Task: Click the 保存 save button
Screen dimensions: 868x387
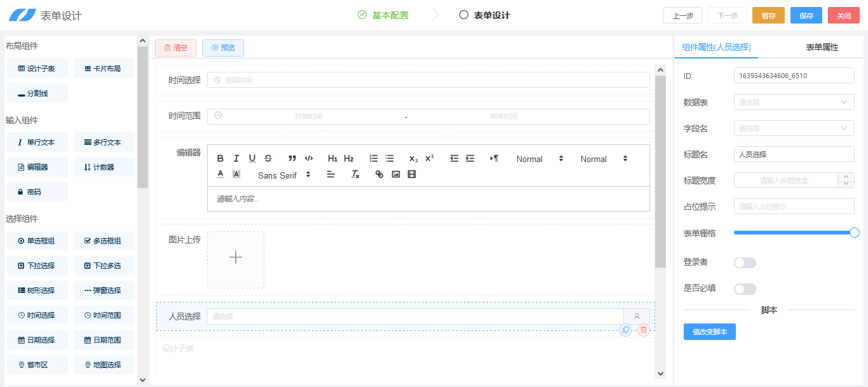Action: [806, 16]
